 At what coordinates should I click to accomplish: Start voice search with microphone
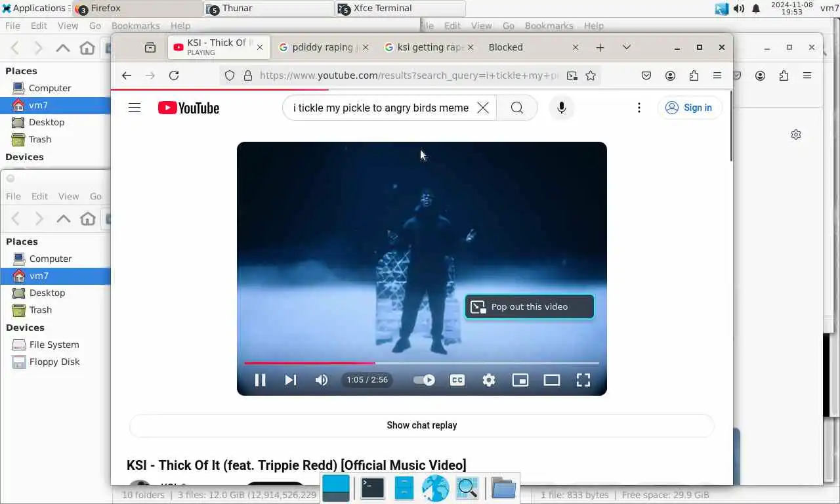(562, 108)
